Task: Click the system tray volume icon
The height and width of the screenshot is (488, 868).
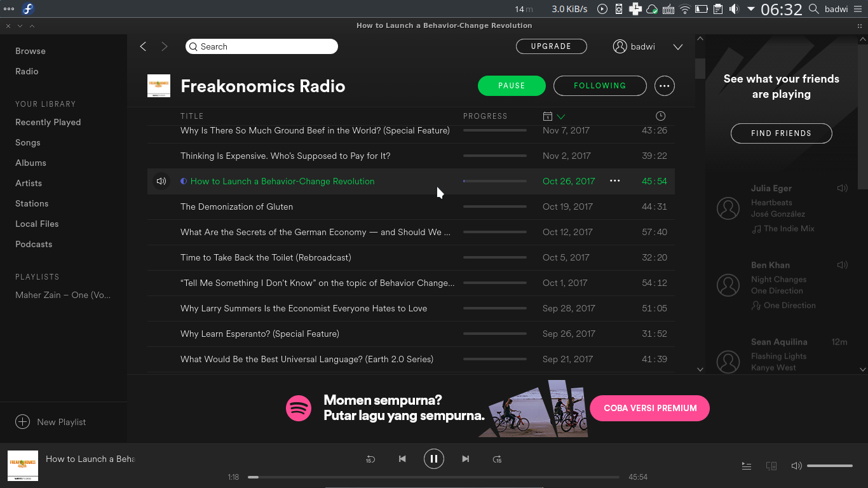Action: pos(735,9)
